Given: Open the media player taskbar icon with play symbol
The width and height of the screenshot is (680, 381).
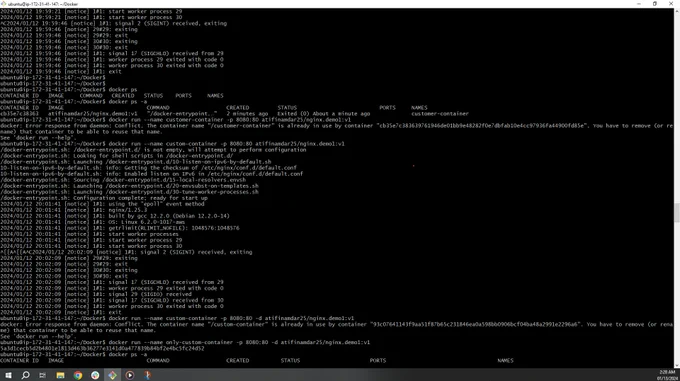Looking at the screenshot, I should pyautogui.click(x=130, y=375).
